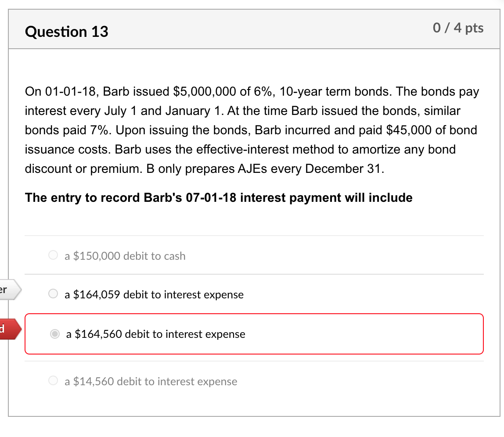The image size is (504, 437).
Task: Click the unselected radio circle beside the first answer
Action: coord(53,255)
